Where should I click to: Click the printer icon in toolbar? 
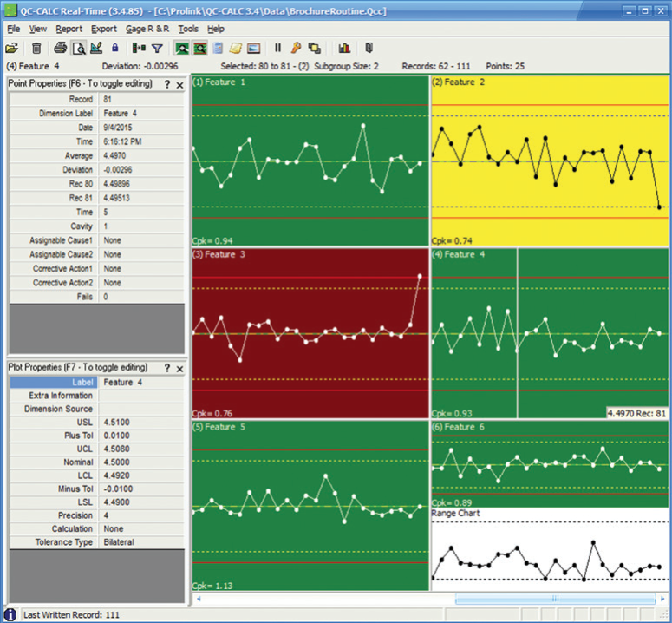click(x=61, y=48)
